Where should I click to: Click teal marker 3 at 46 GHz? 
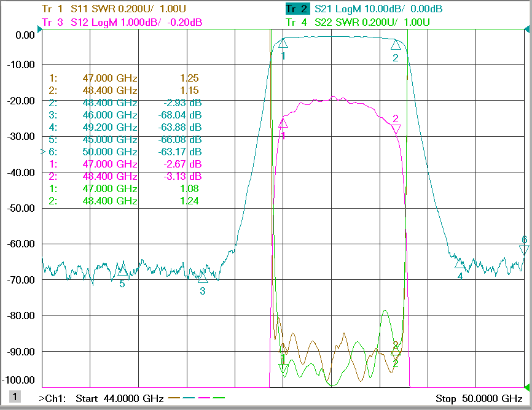[x=203, y=278]
